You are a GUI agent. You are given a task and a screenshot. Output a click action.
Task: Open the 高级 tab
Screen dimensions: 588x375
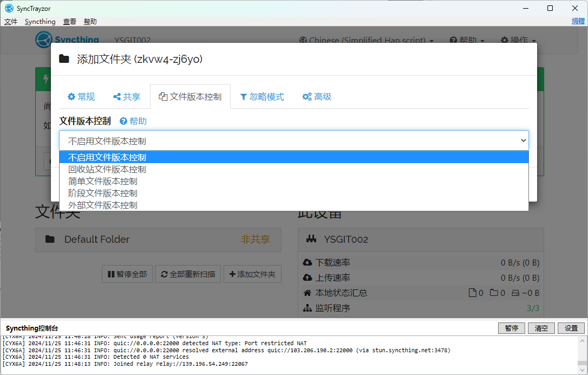(x=317, y=97)
